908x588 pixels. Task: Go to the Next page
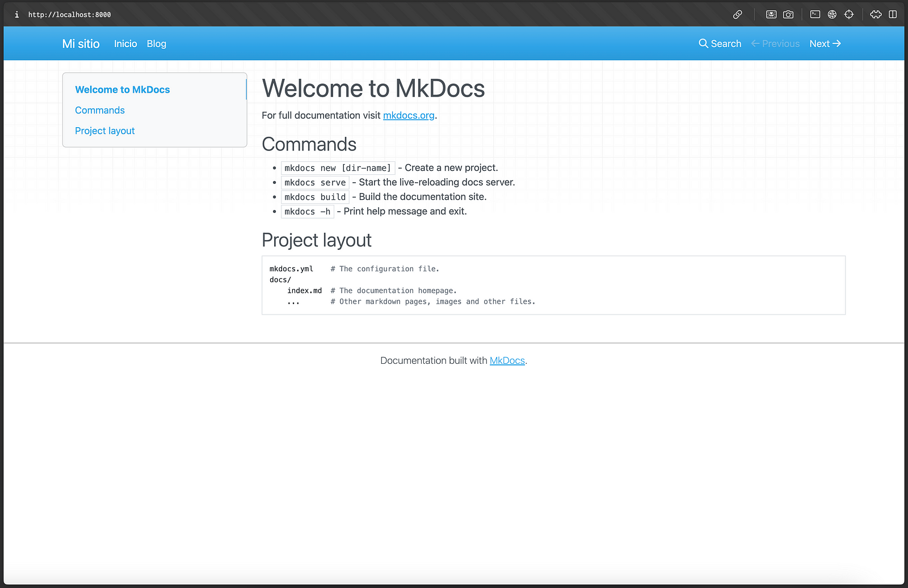825,44
